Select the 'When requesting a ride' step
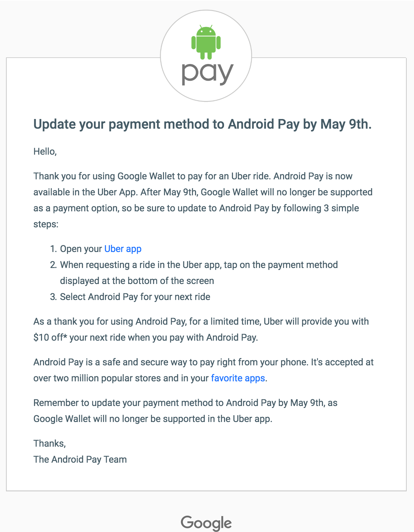Screen dimensions: 414x532 pyautogui.click(x=199, y=265)
